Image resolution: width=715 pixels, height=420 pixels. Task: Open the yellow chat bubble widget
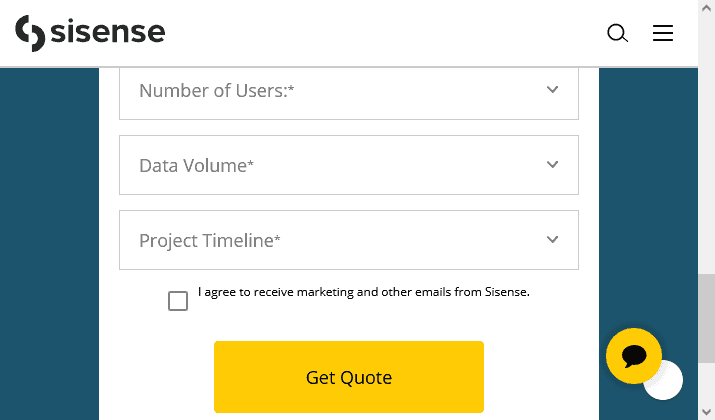tap(634, 356)
